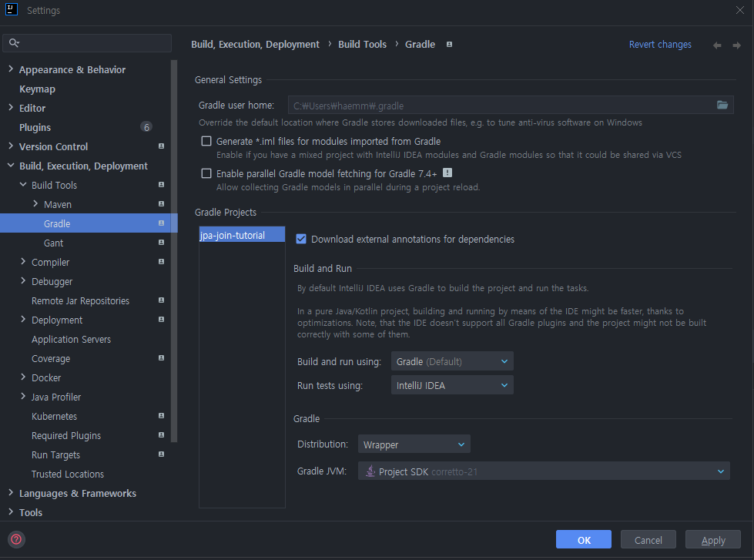
Task: Click project-settings badge on Compiler row
Action: tap(161, 262)
